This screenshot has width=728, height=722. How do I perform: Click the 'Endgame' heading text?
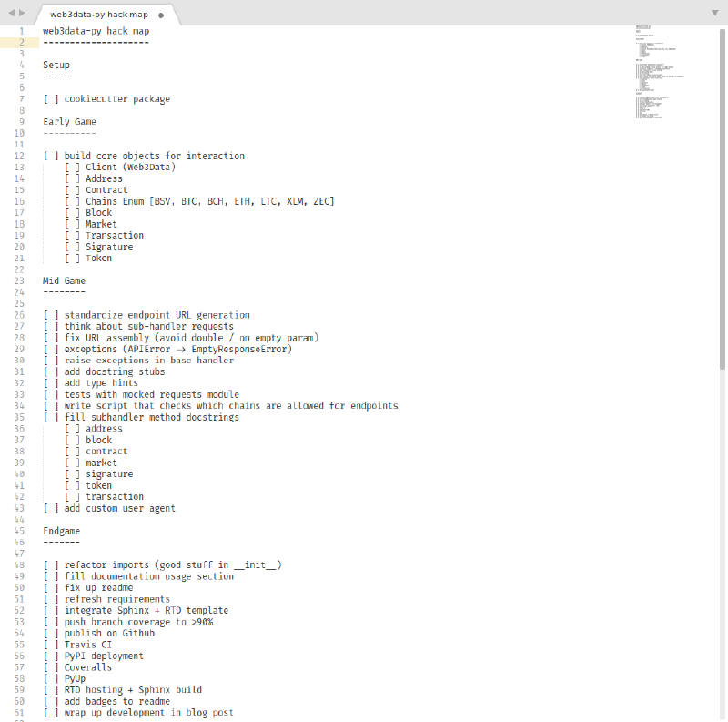click(x=61, y=531)
